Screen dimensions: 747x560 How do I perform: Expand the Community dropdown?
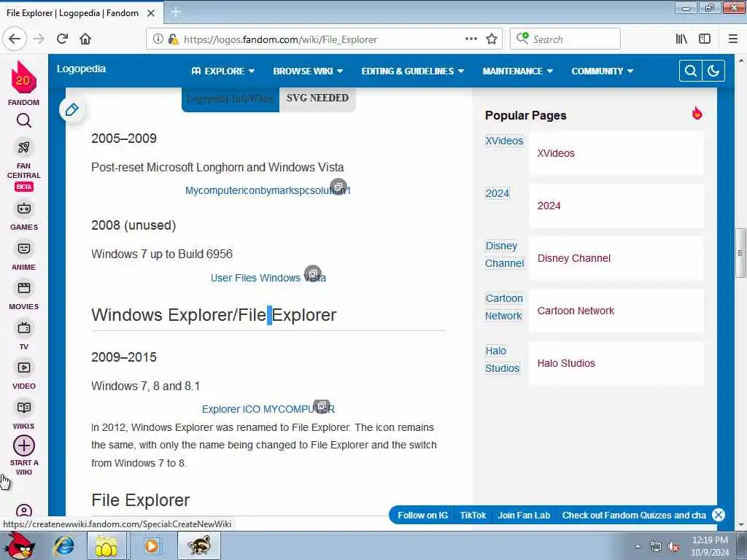(x=602, y=71)
